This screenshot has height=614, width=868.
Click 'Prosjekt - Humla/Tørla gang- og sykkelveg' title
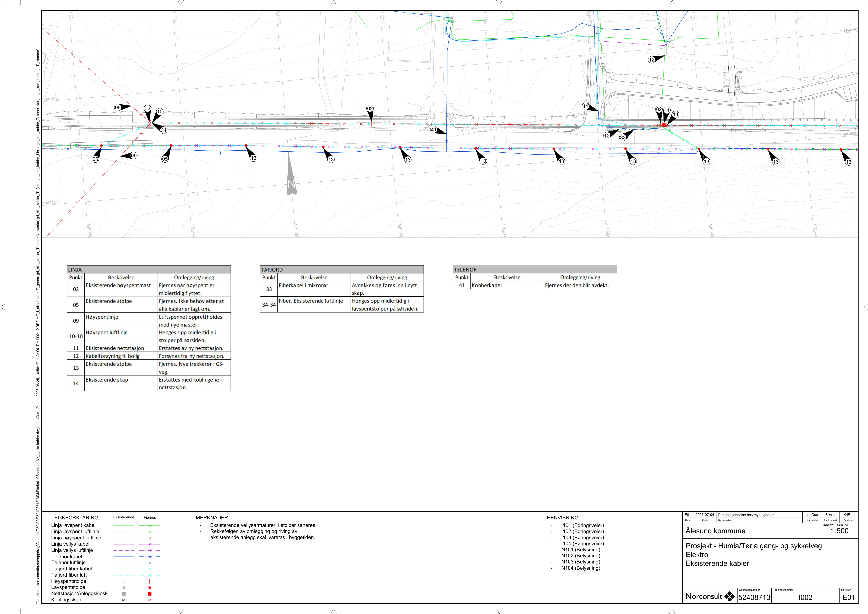(x=754, y=546)
